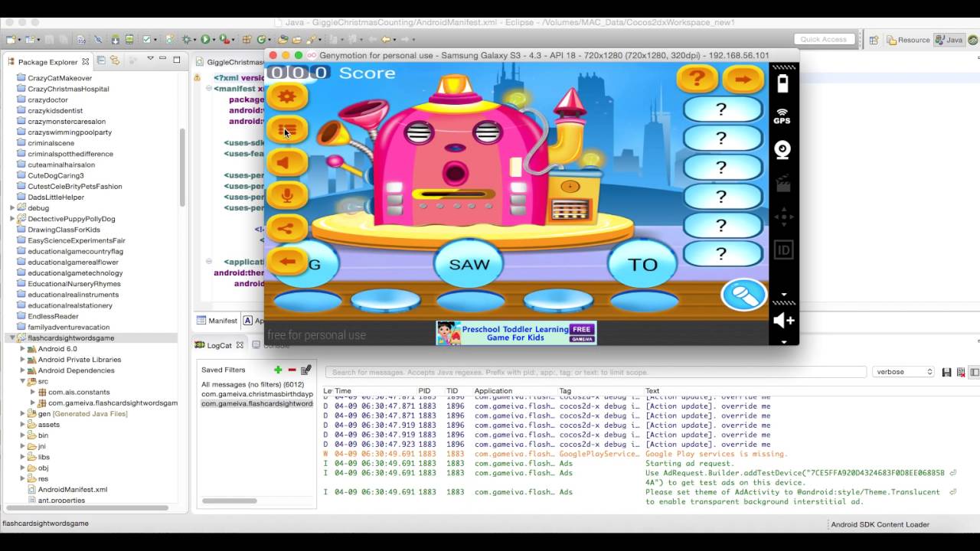Switch to the Resource perspective
The height and width of the screenshot is (551, 980).
click(x=908, y=40)
